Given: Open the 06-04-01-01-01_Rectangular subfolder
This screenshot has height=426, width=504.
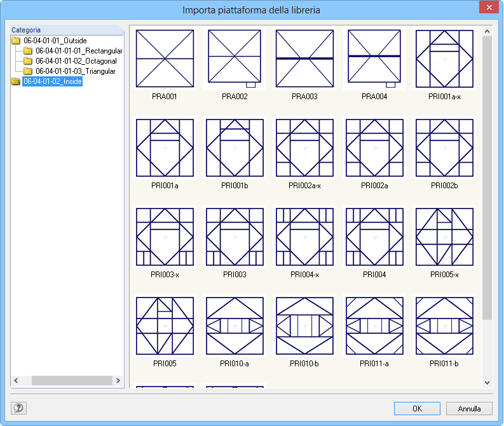Looking at the screenshot, I should point(79,51).
